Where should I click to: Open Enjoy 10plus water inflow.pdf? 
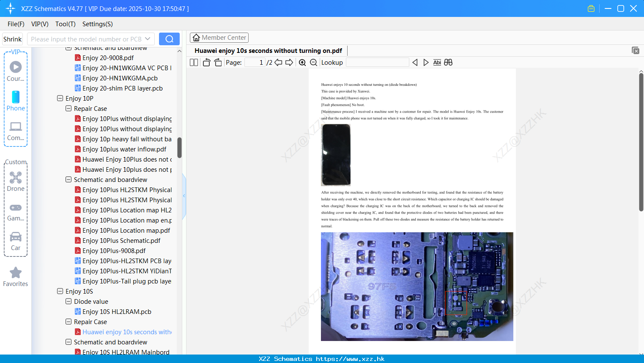[124, 149]
